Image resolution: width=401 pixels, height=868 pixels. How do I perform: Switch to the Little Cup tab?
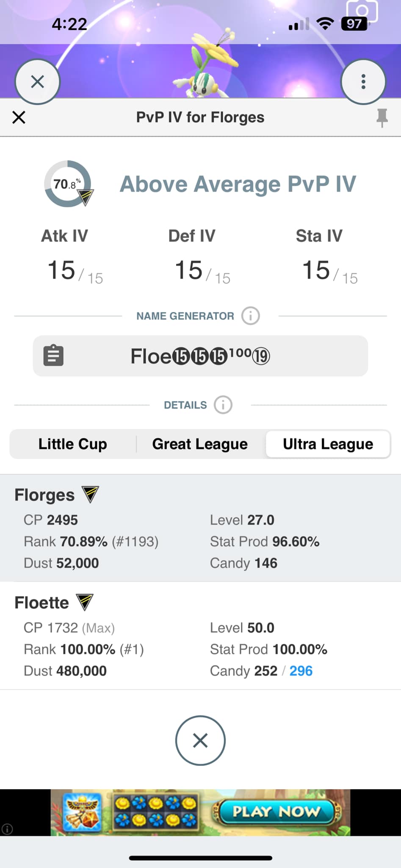pos(73,444)
